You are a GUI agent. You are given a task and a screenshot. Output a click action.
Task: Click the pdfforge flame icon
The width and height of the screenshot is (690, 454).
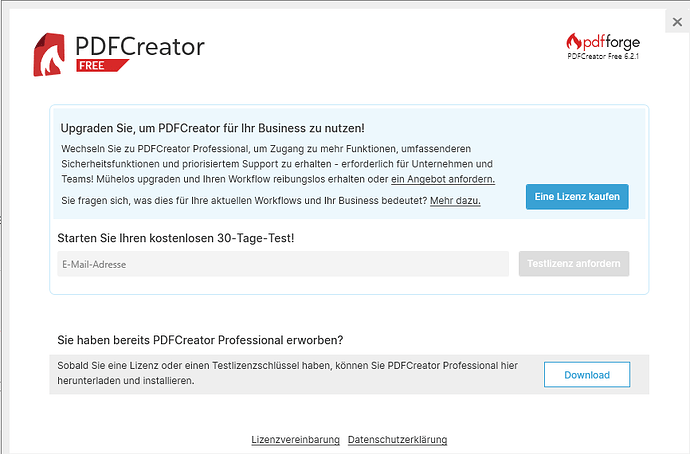point(574,42)
